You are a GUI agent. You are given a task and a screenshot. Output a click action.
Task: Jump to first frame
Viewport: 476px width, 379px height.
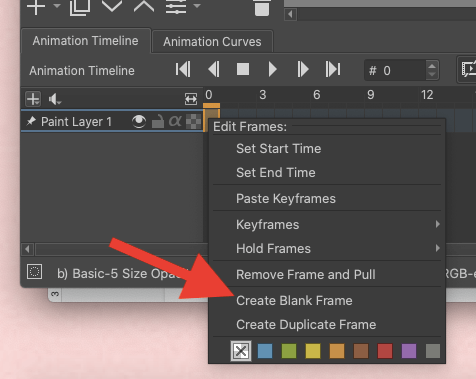(x=183, y=69)
